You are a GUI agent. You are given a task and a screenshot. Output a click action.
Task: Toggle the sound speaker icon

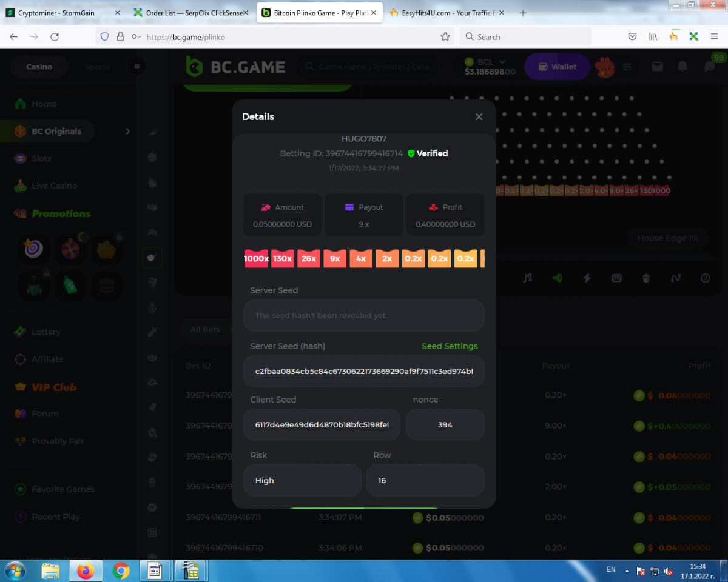click(557, 278)
